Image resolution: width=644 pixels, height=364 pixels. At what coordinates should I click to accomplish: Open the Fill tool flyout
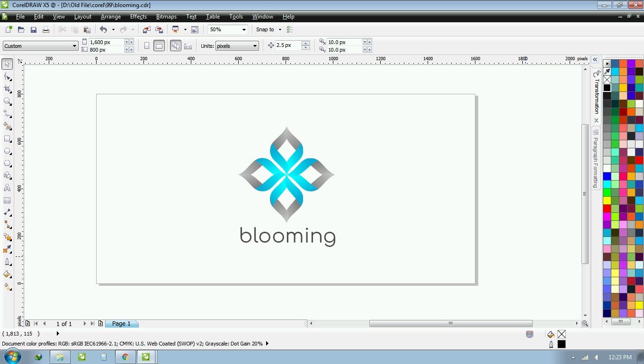(7, 274)
